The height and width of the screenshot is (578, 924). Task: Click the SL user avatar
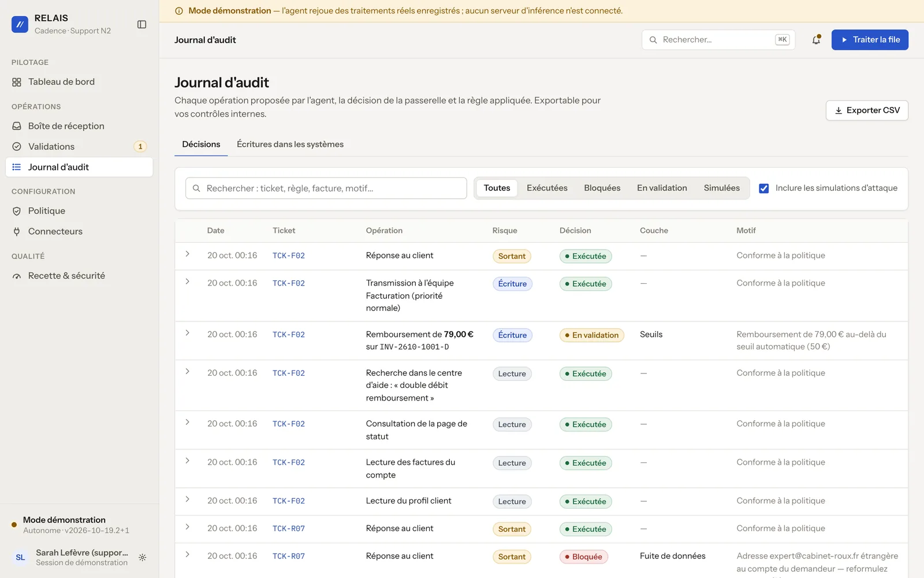[x=20, y=558]
